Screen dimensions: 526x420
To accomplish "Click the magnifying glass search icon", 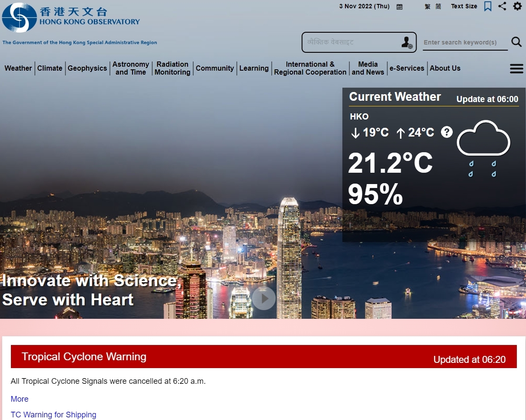I will pyautogui.click(x=516, y=42).
